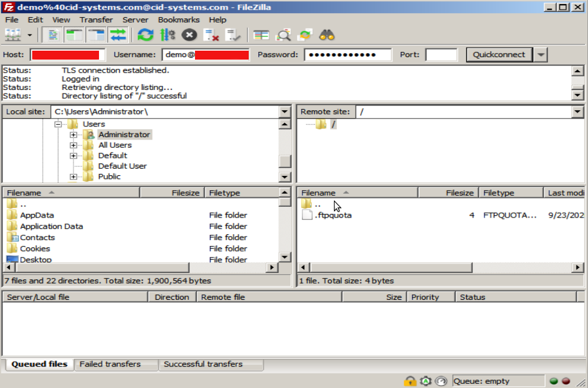Open the Remote site path dropdown
The image size is (588, 388).
point(577,111)
